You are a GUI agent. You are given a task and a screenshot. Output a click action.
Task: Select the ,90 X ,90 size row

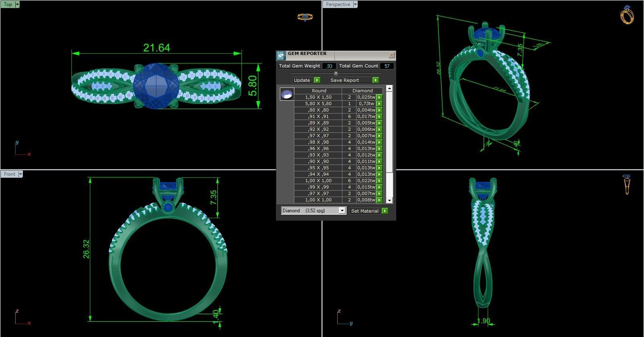[x=318, y=161]
